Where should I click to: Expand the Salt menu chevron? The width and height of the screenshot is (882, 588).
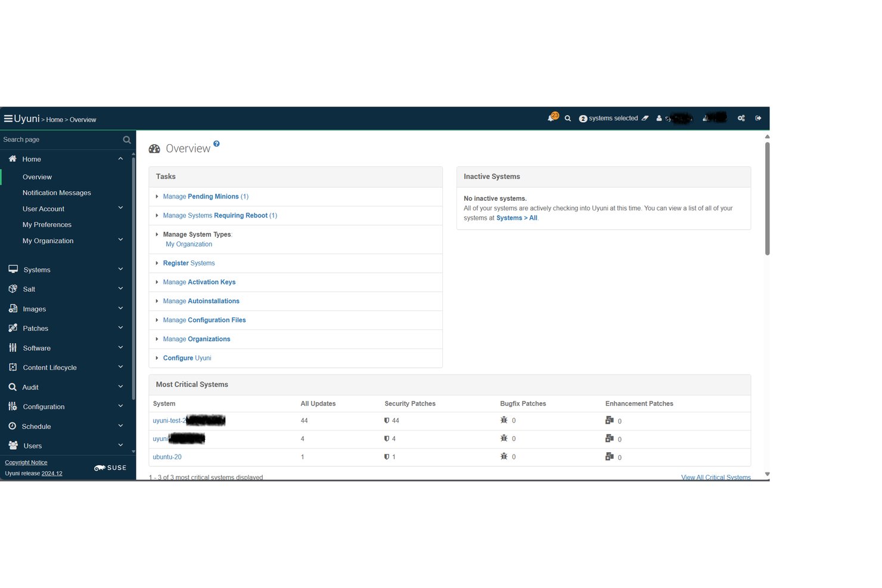tap(120, 289)
